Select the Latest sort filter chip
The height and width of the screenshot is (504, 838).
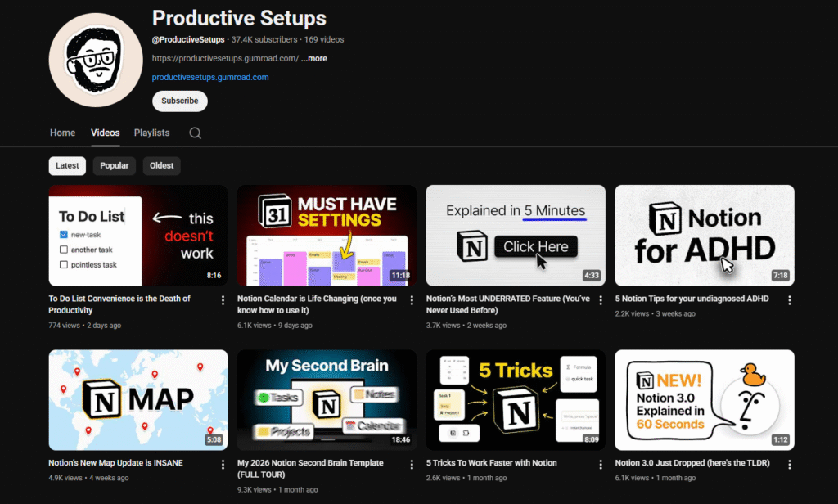coord(67,165)
